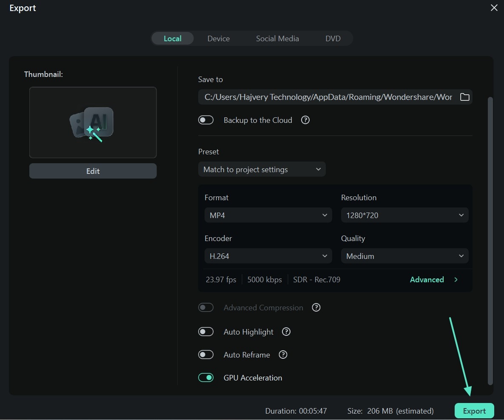The image size is (504, 420).
Task: Switch to the Device tab
Action: click(219, 39)
